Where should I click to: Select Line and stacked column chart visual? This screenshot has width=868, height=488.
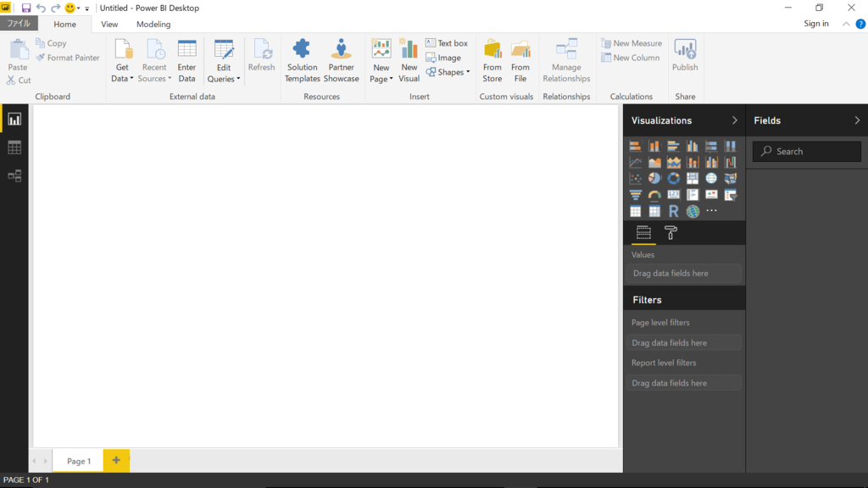tap(693, 162)
